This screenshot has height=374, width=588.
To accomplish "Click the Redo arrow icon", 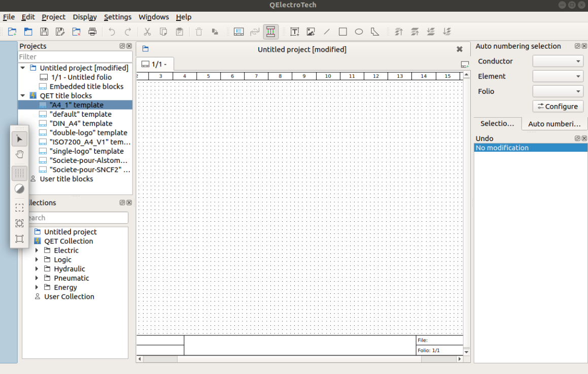I will (128, 32).
